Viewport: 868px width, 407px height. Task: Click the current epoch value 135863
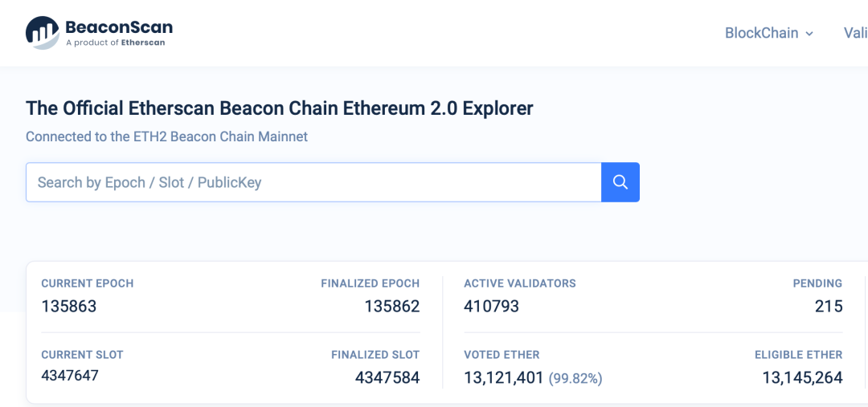pyautogui.click(x=69, y=307)
